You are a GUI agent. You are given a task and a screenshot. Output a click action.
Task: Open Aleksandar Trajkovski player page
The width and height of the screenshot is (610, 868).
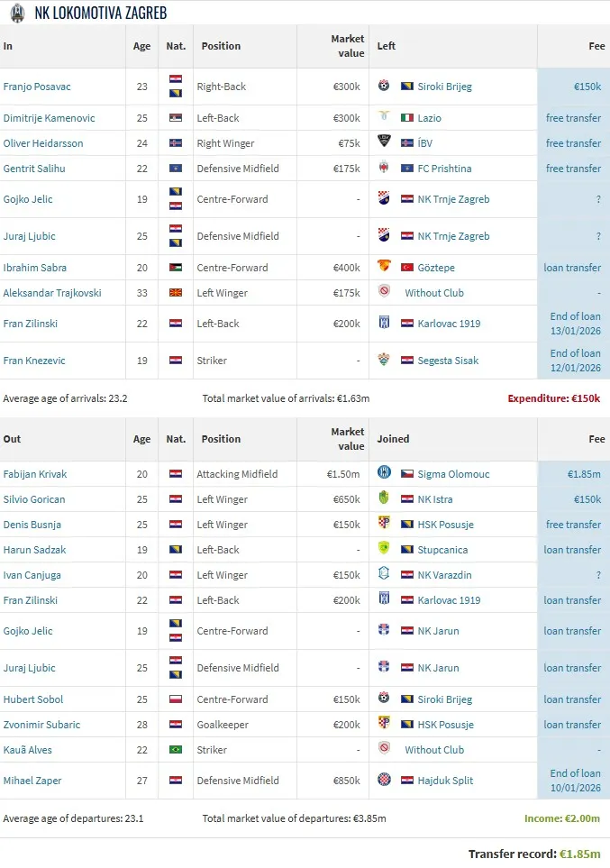point(52,293)
